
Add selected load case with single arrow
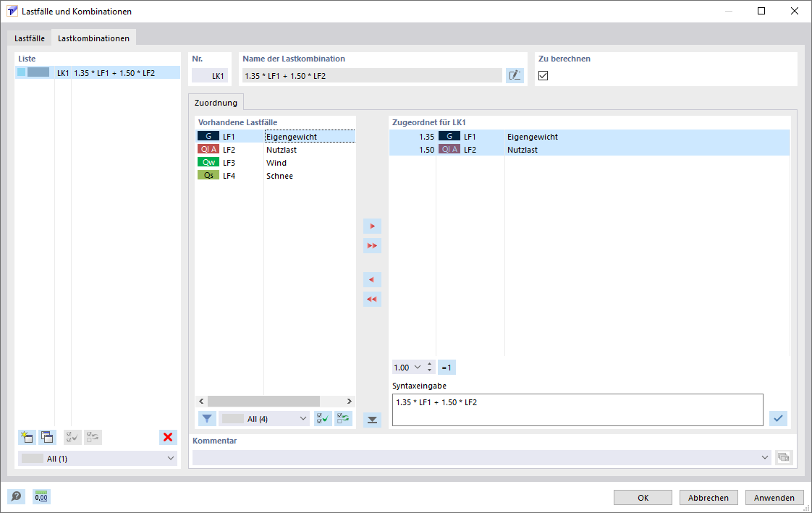(x=372, y=226)
